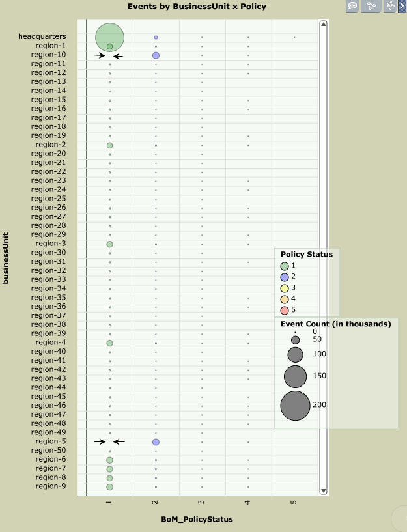Image resolution: width=407 pixels, height=532 pixels.
Task: Click the 'businessUnit' vertical axis title
Action: coord(5,259)
